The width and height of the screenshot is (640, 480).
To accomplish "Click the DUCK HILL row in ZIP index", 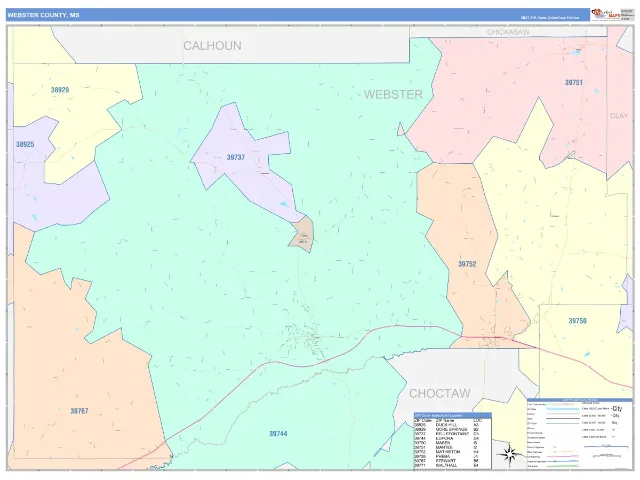I will tap(451, 425).
